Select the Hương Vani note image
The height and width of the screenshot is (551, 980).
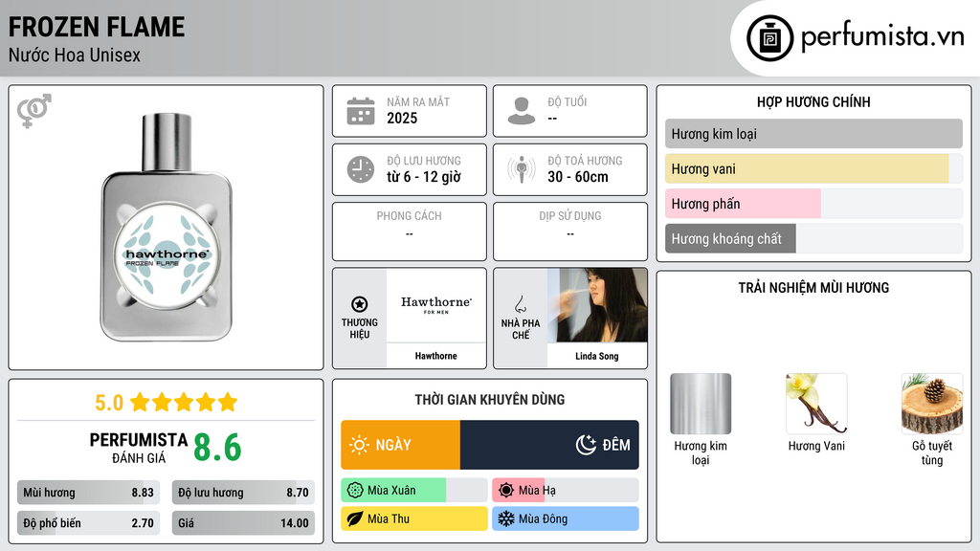point(816,404)
